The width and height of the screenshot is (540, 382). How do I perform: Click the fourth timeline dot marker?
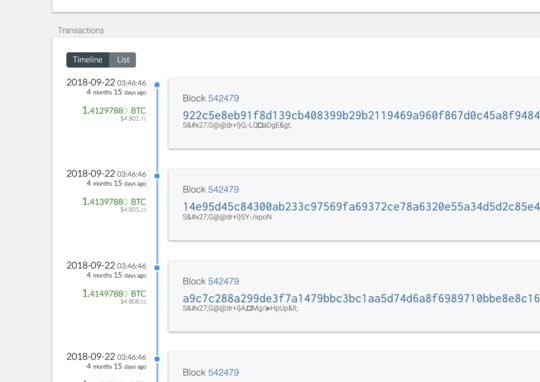[157, 359]
